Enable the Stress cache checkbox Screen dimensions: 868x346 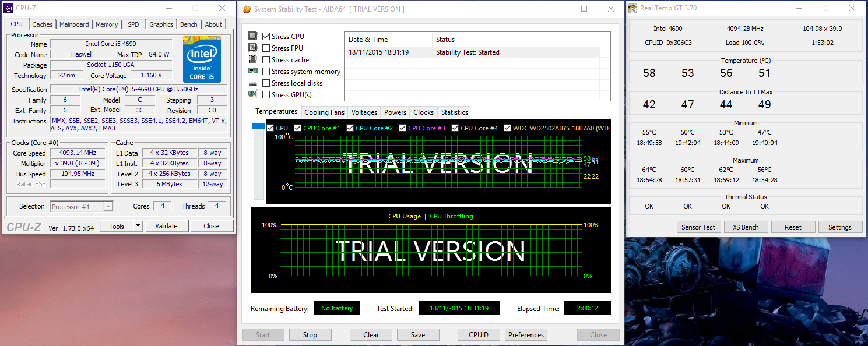point(266,59)
